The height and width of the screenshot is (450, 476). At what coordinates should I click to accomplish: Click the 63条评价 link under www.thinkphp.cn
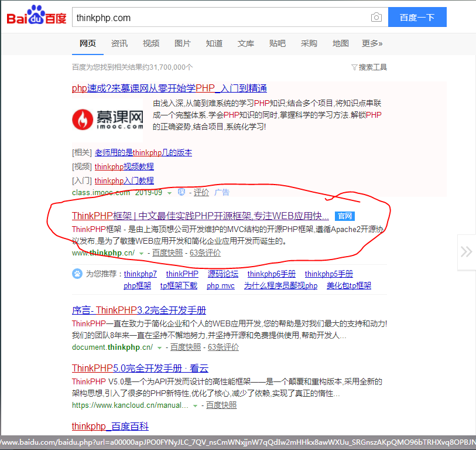pyautogui.click(x=206, y=254)
